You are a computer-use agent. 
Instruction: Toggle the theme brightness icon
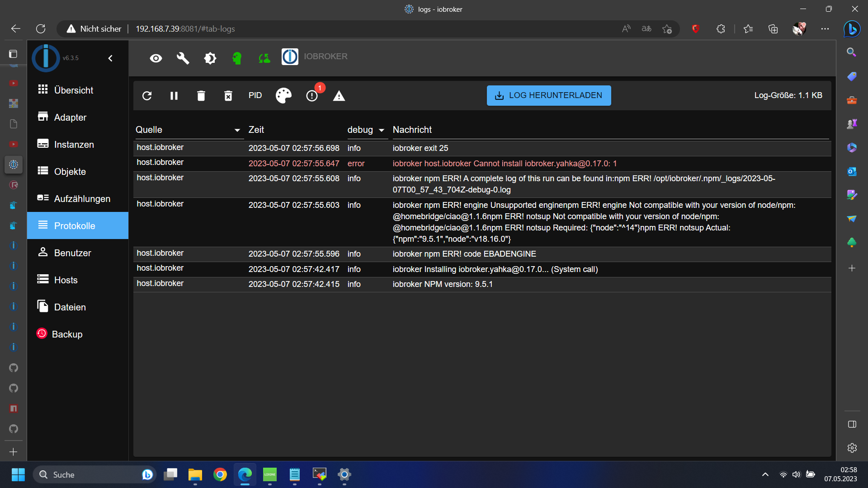[210, 58]
